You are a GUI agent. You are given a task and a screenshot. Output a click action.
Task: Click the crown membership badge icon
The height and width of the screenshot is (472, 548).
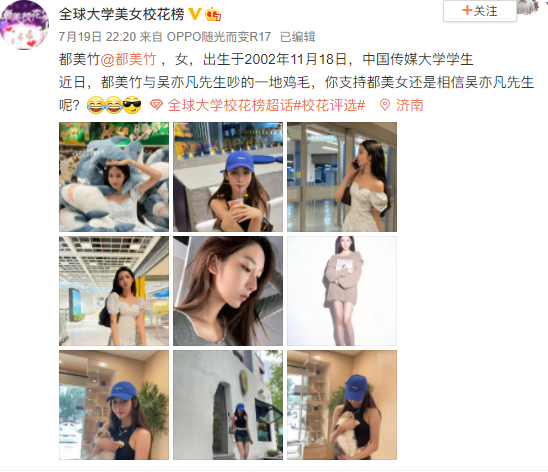(x=213, y=15)
